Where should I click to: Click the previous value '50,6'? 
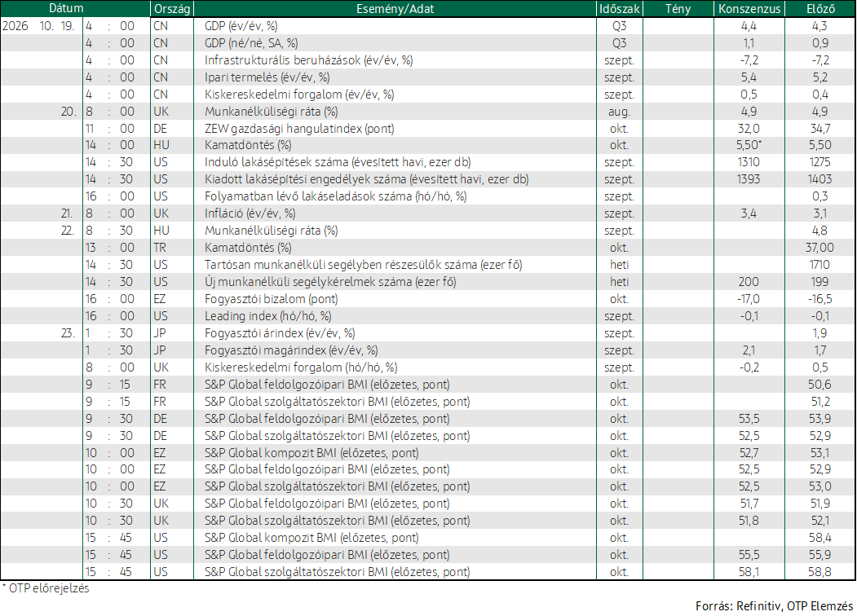click(x=819, y=385)
